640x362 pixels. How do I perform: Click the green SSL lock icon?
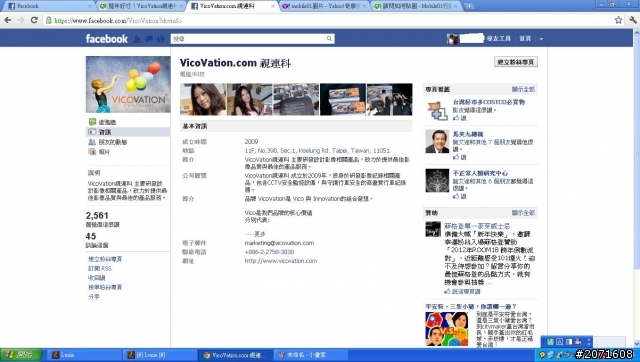(x=49, y=20)
